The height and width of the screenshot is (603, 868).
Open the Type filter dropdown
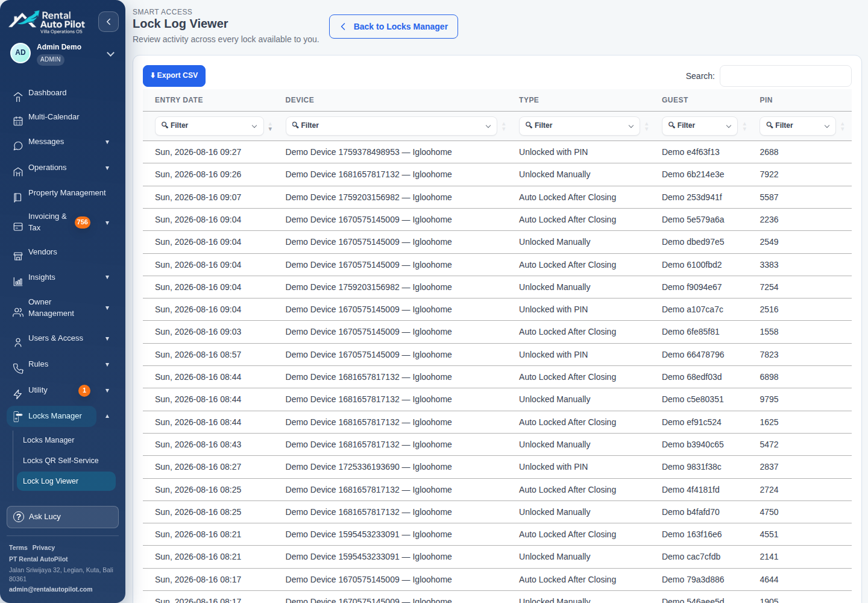(x=579, y=125)
